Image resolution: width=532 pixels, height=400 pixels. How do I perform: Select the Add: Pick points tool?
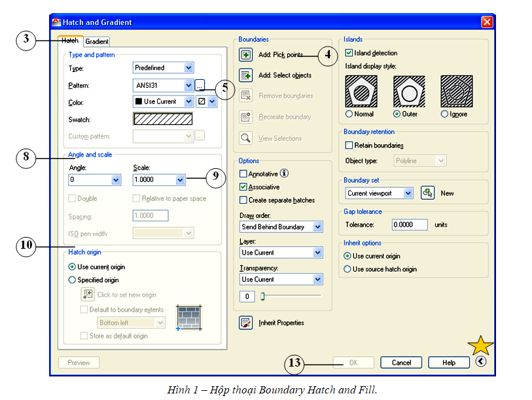pos(245,55)
